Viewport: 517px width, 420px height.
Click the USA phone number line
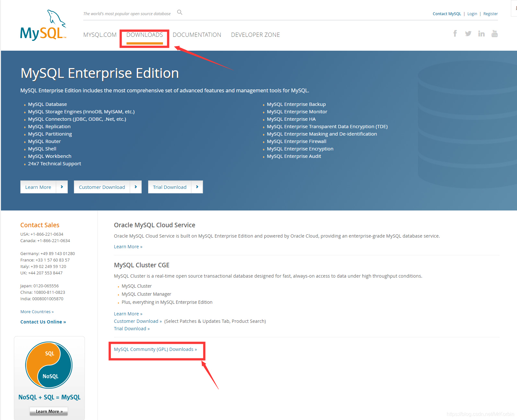point(42,234)
